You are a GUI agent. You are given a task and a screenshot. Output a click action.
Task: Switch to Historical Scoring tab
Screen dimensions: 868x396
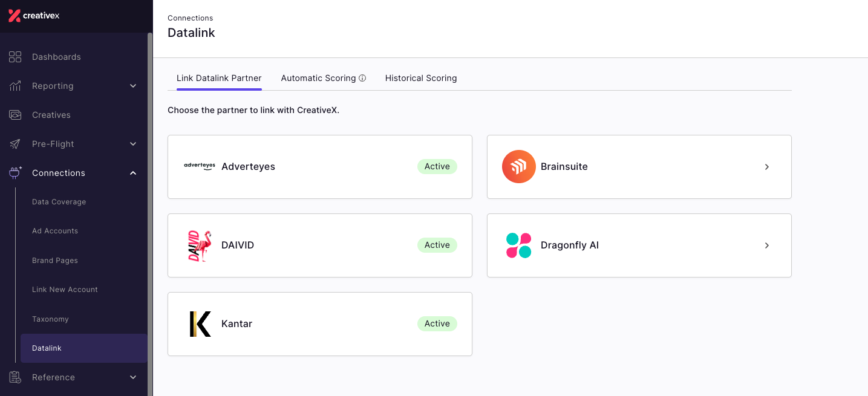click(x=421, y=78)
